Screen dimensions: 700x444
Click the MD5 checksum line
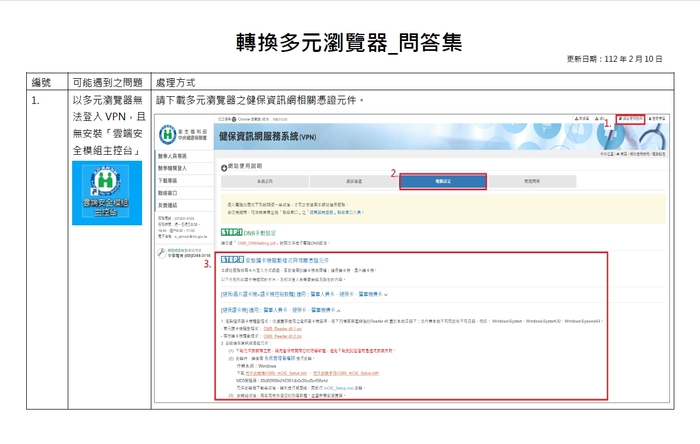pyautogui.click(x=282, y=381)
